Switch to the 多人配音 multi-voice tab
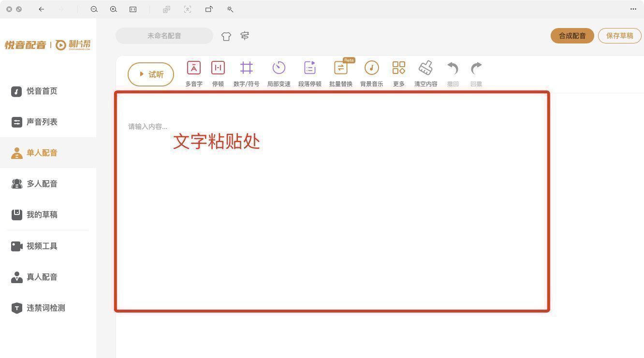Screen dimensions: 644x358 click(42, 184)
